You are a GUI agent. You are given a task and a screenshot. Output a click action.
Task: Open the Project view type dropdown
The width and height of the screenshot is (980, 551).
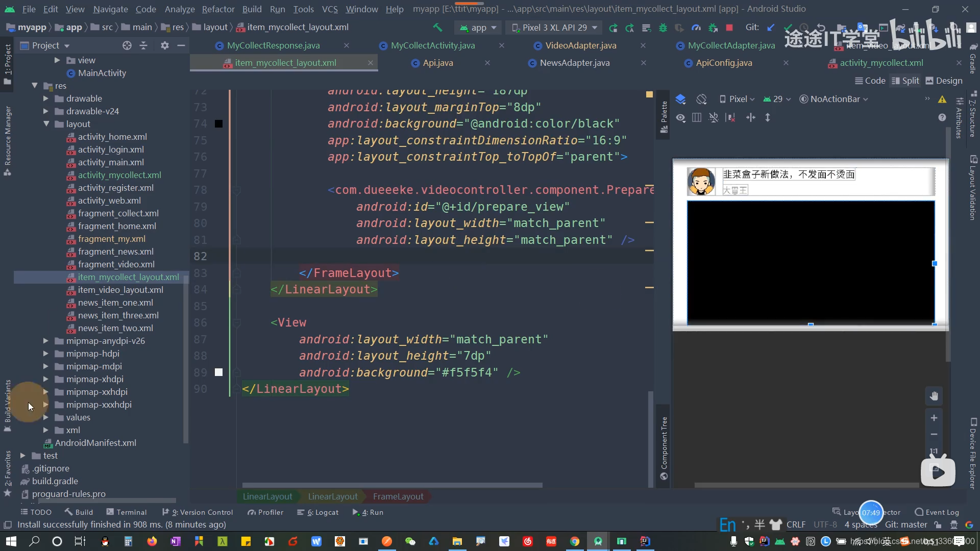tap(45, 45)
